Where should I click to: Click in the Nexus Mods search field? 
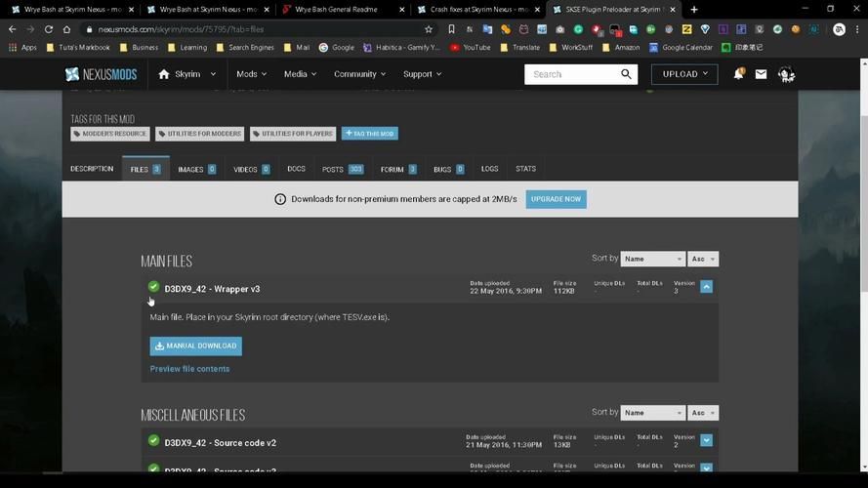click(569, 74)
